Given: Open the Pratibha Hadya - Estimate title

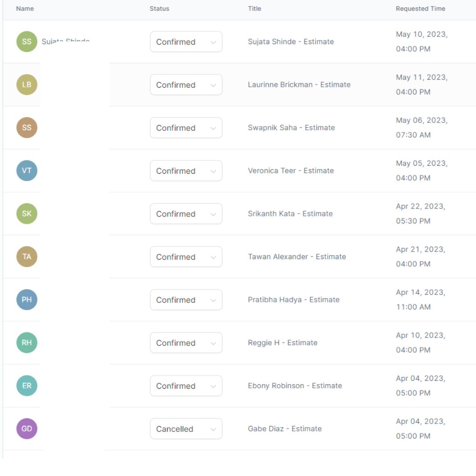Looking at the screenshot, I should point(294,300).
